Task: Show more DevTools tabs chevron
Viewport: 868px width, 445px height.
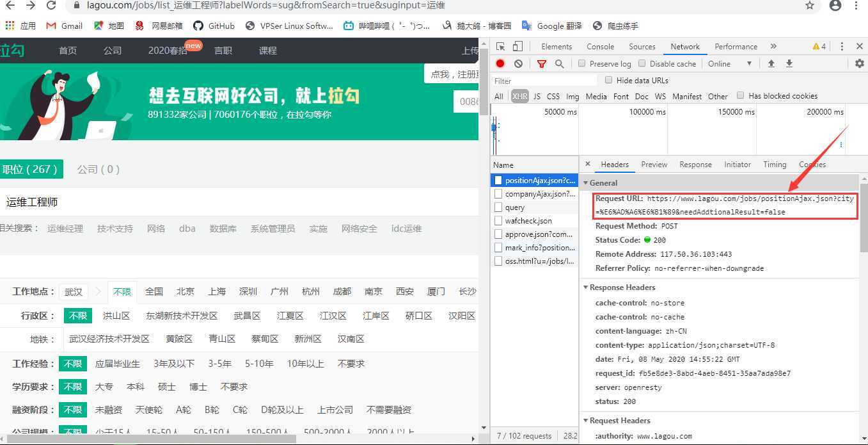Action: (x=773, y=47)
